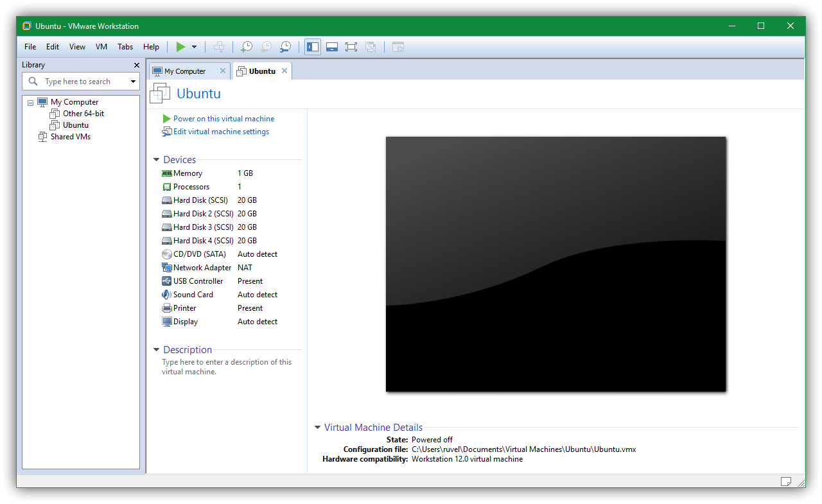Click the library search input field
822x504 pixels.
(80, 82)
